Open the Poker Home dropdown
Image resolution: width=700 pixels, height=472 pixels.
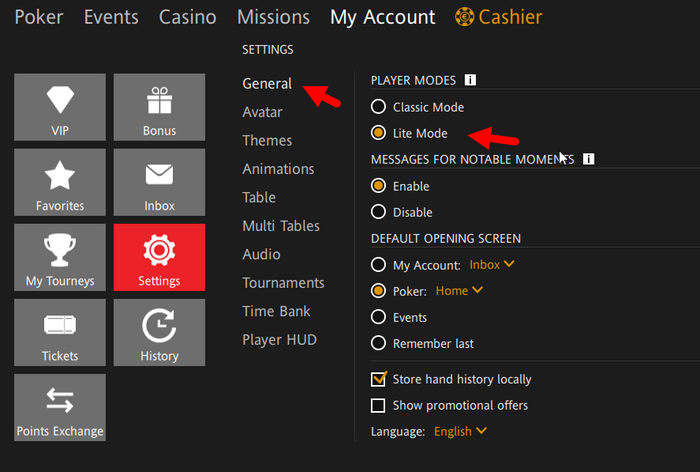pos(459,291)
